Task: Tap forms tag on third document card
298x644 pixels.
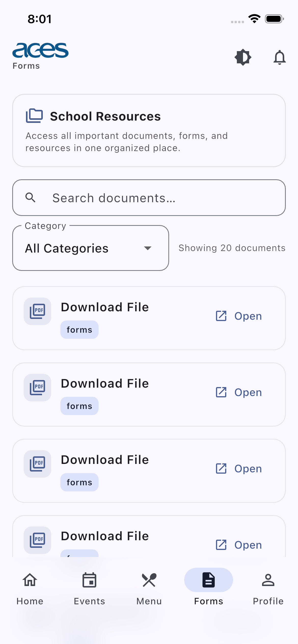Action: pyautogui.click(x=79, y=482)
